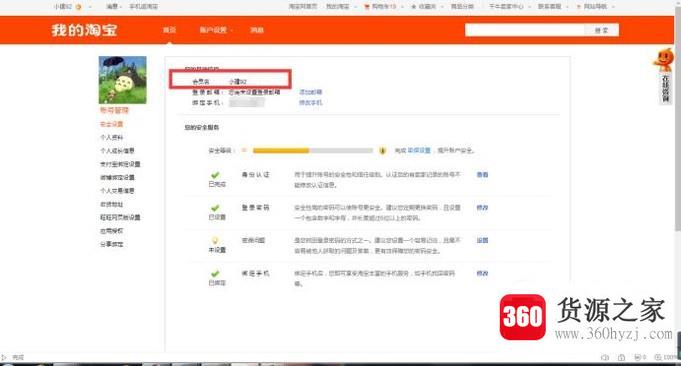
Task: Click the 小瑾92 username in top bar
Action: pos(63,7)
